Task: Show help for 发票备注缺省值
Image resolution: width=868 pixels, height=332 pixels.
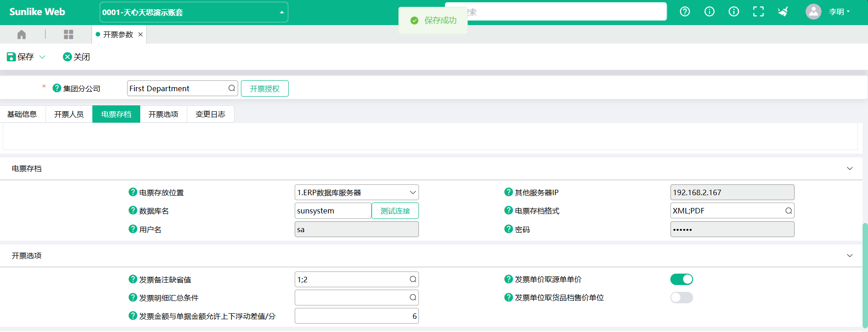Action: click(133, 279)
